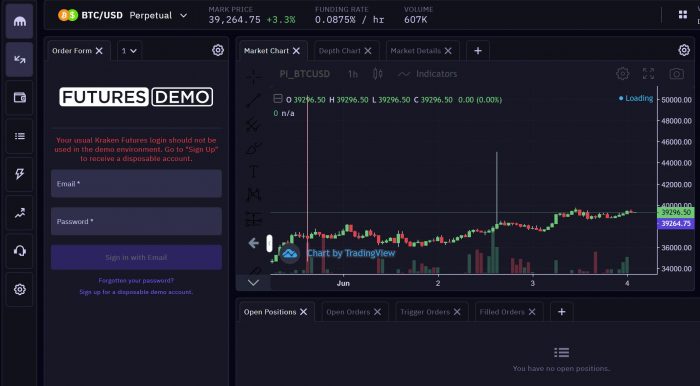Expand the BTC/USD Perpetual market dropdown

(183, 16)
